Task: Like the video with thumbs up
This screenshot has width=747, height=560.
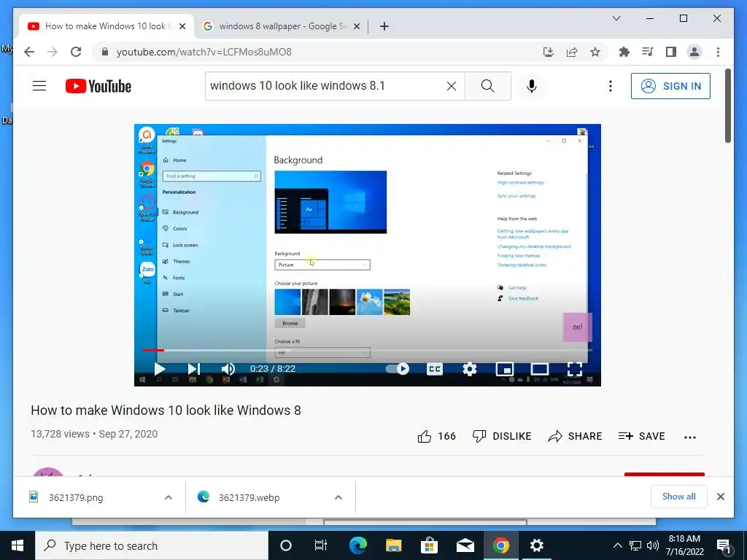Action: click(x=436, y=436)
